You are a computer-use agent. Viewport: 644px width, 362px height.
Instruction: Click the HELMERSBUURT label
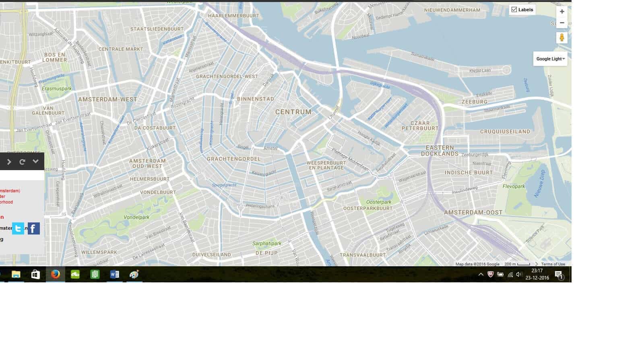150,179
